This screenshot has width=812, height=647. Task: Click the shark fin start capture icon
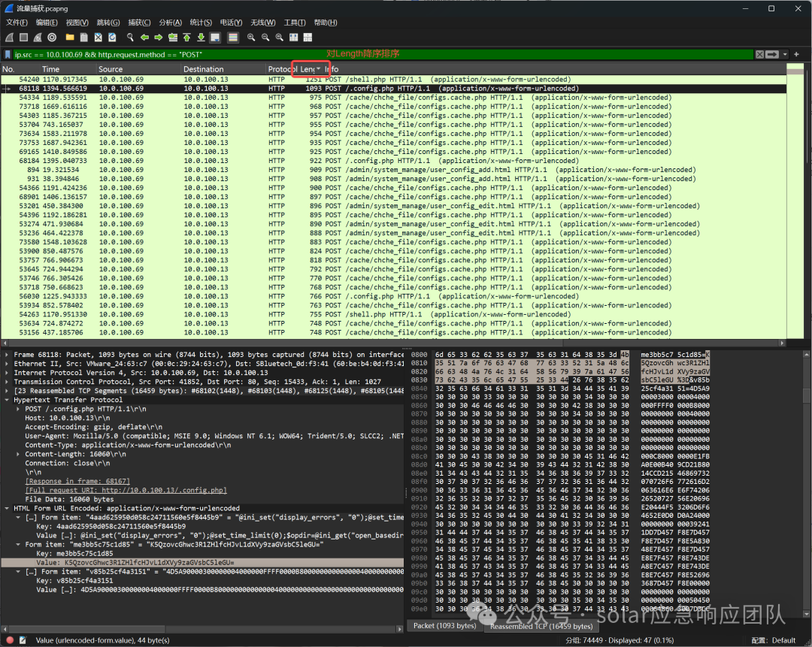click(x=9, y=38)
